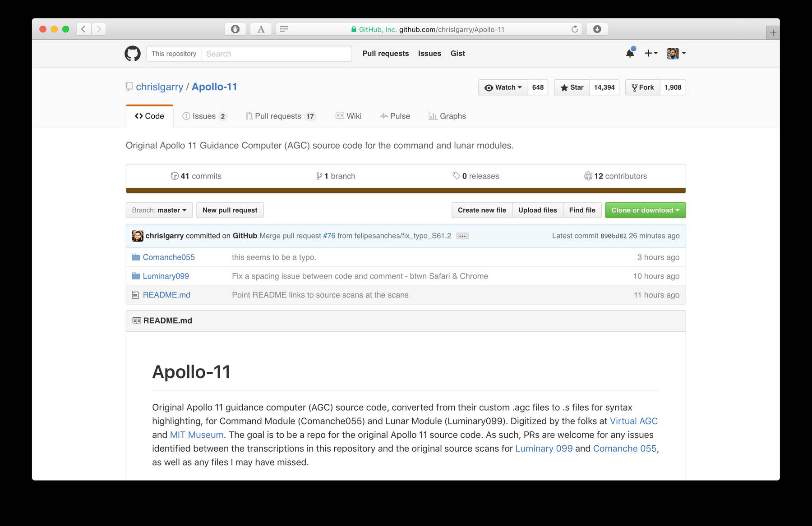This screenshot has height=526, width=812.
Task: Open the Wiki tab
Action: coord(348,116)
